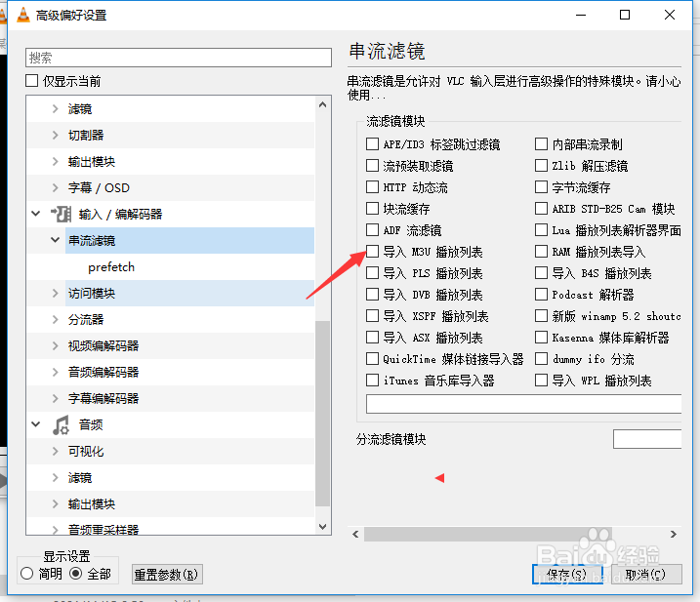Select the prefetch tree item
This screenshot has width=700, height=602.
pos(111,267)
